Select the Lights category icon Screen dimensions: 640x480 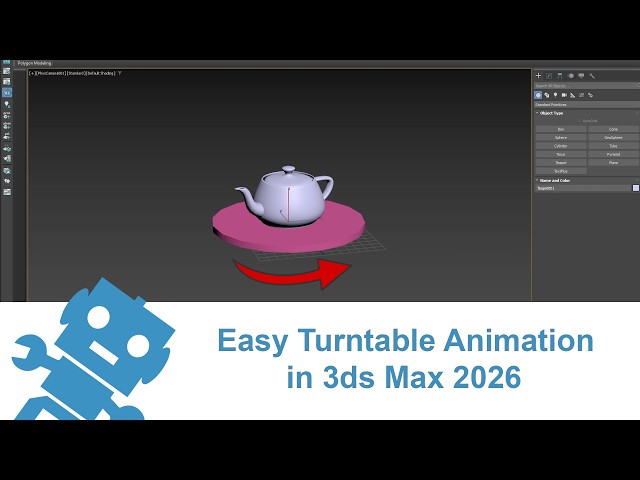click(556, 95)
